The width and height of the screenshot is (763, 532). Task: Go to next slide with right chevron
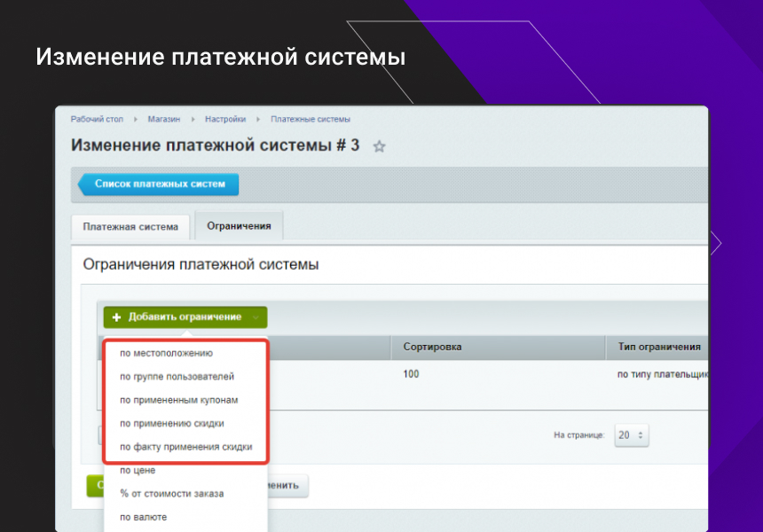(716, 243)
